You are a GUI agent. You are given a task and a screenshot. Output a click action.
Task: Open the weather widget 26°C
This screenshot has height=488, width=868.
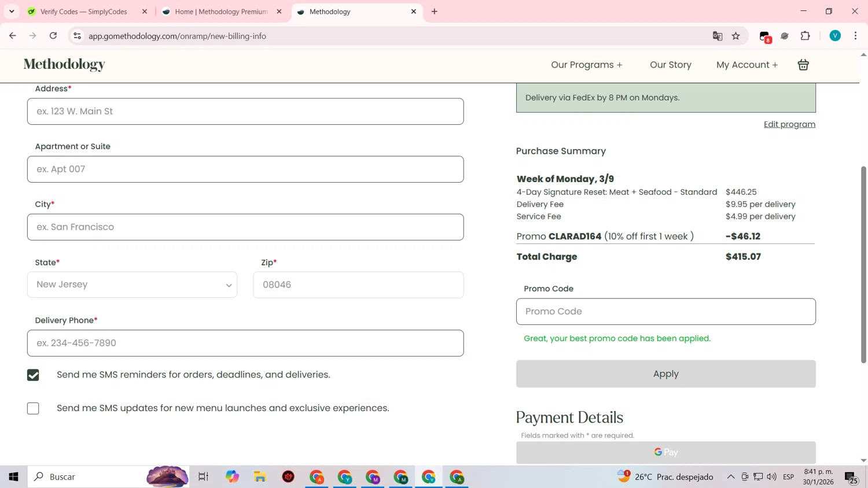665,477
